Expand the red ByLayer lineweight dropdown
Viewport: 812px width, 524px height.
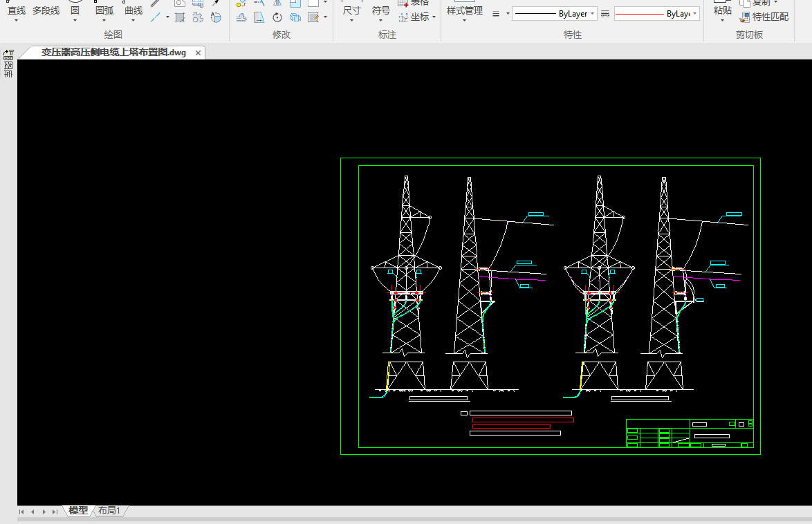(x=694, y=14)
